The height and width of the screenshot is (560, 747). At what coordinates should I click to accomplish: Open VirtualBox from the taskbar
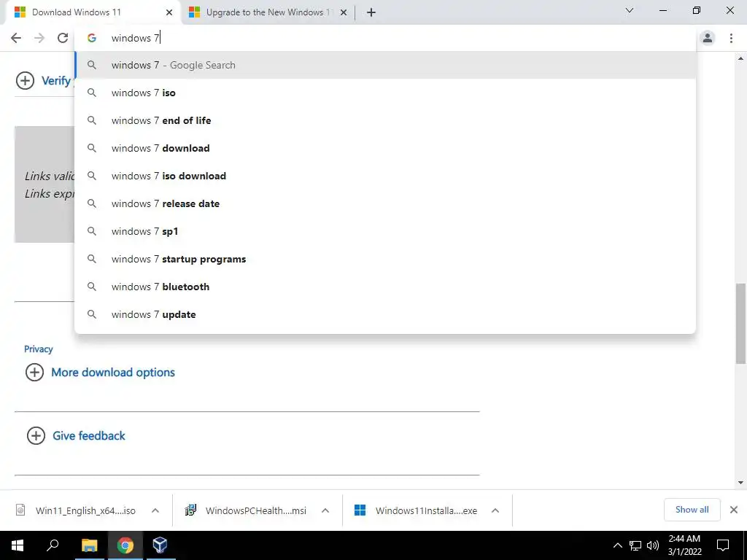point(160,545)
